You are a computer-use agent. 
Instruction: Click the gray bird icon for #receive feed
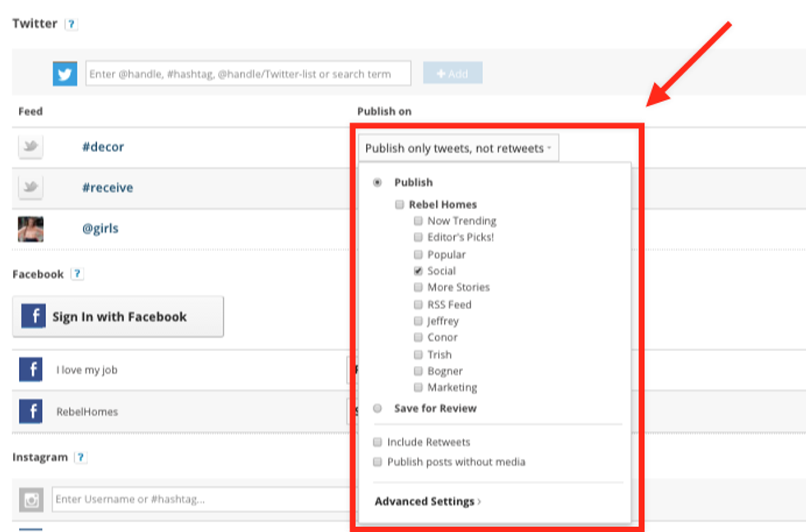(30, 188)
